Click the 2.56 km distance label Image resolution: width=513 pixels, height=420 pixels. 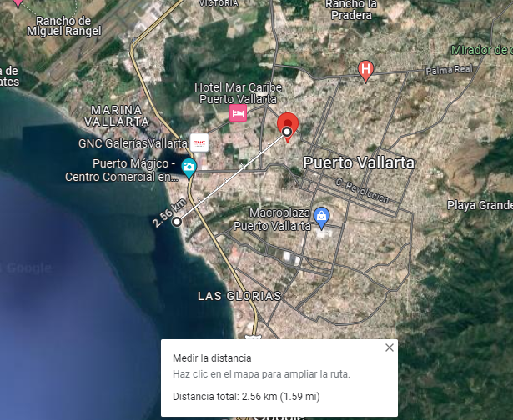[x=169, y=212]
